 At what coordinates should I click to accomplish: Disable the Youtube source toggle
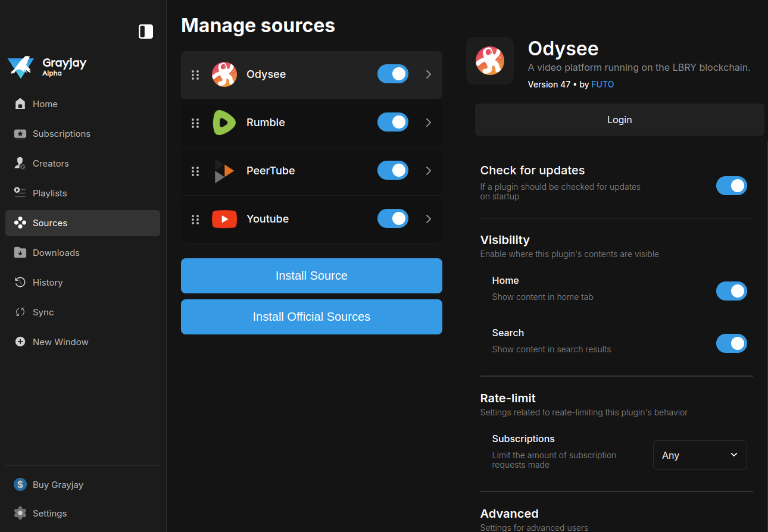tap(393, 218)
